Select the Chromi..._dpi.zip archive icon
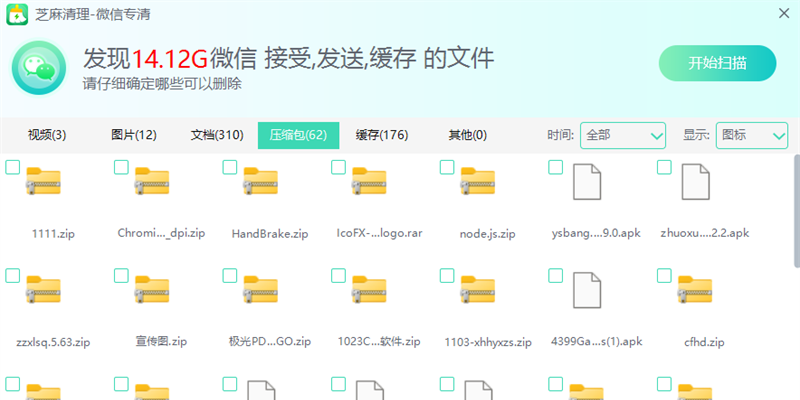This screenshot has height=400, width=800. 152,181
